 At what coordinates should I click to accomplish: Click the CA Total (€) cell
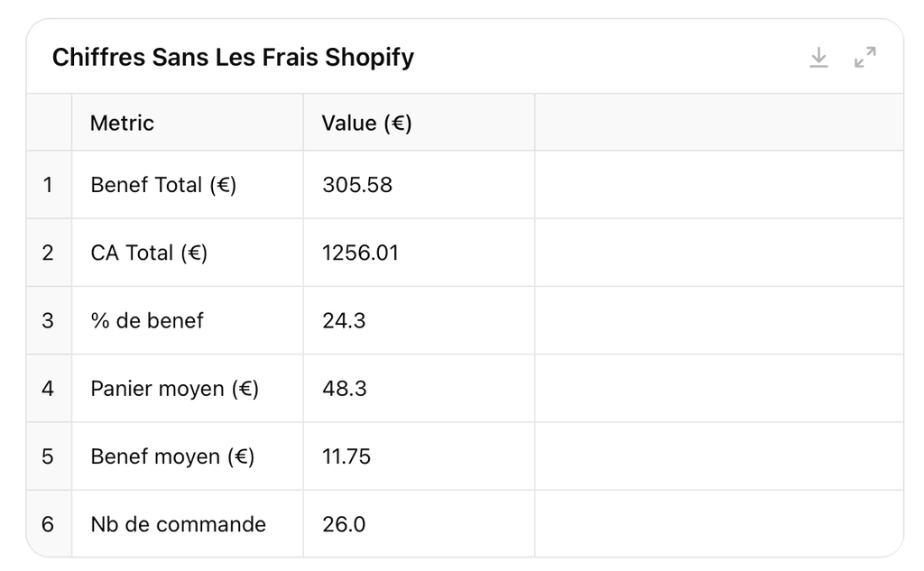149,253
